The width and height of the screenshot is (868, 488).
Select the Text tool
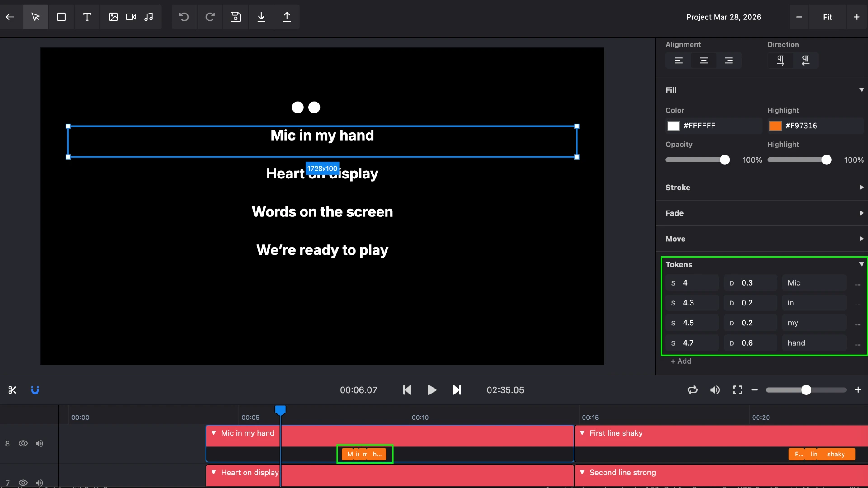tap(87, 17)
